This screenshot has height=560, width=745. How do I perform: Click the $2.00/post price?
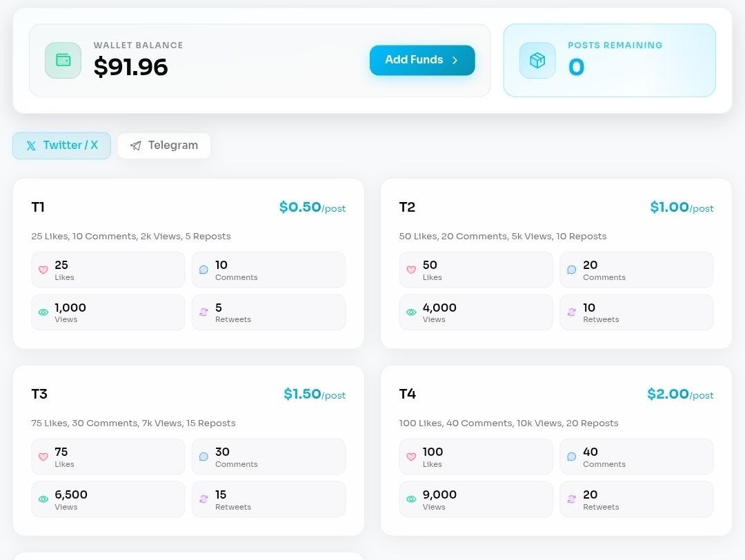tap(680, 394)
